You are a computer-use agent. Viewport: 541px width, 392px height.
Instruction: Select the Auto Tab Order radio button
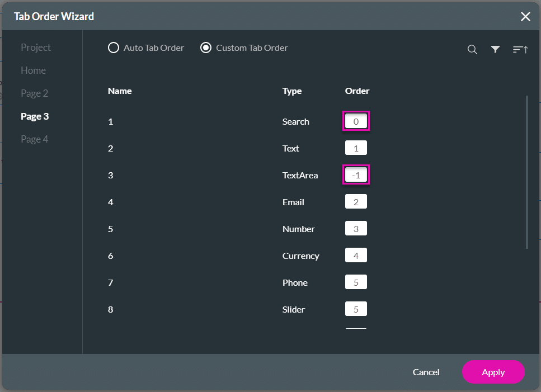point(114,48)
